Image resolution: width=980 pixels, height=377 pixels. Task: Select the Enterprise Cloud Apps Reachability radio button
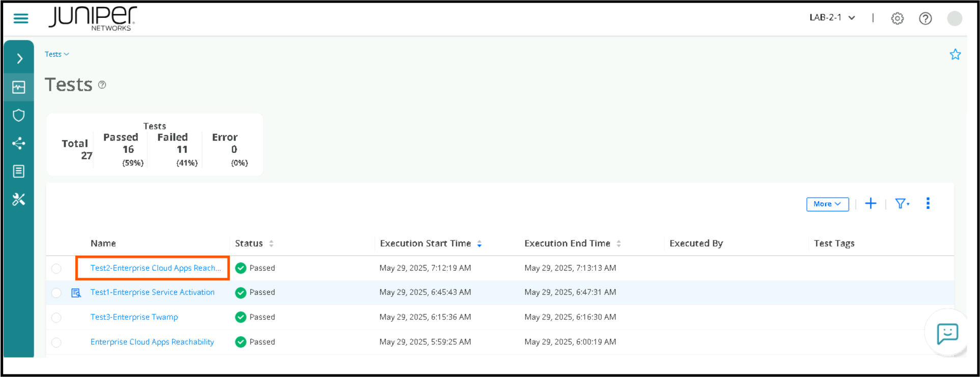(x=57, y=342)
